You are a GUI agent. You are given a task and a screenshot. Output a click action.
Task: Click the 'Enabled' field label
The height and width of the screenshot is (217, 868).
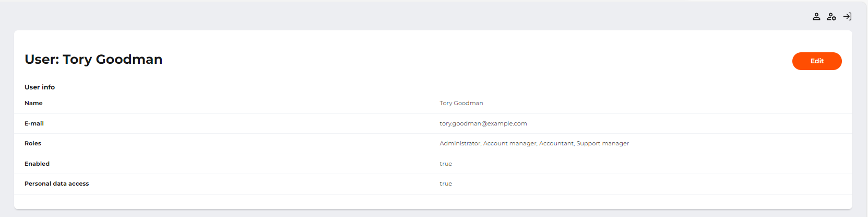37,164
